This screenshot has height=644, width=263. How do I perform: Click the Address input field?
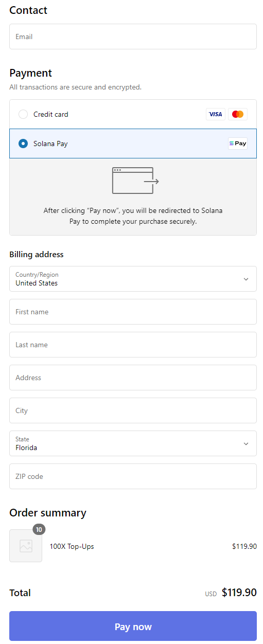pos(133,378)
